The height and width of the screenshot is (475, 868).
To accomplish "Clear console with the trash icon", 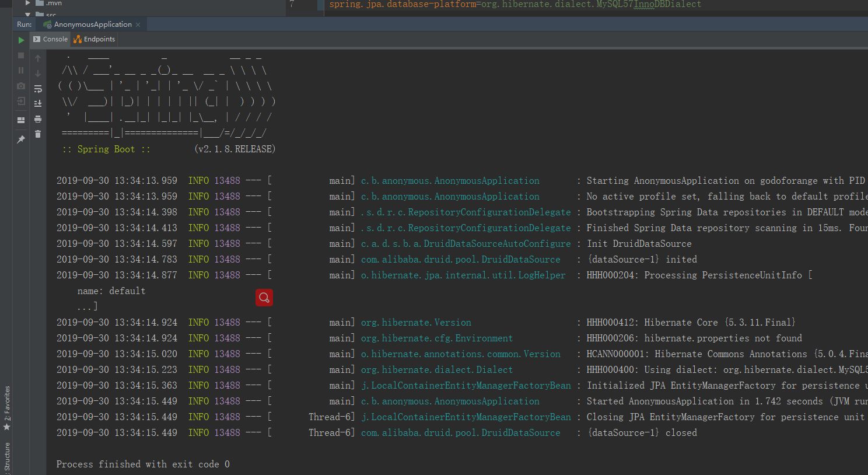I will click(x=38, y=134).
